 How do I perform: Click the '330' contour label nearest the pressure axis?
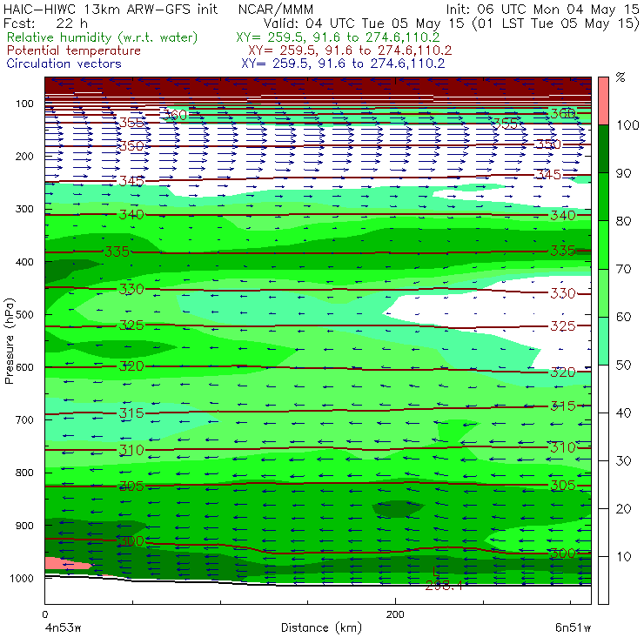pyautogui.click(x=131, y=289)
